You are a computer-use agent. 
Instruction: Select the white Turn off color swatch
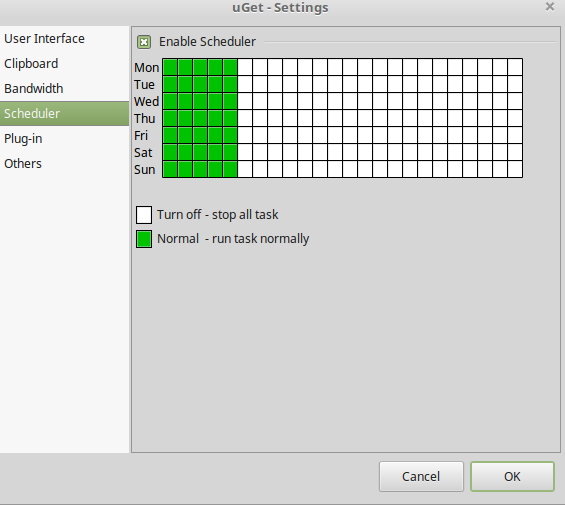tap(144, 215)
